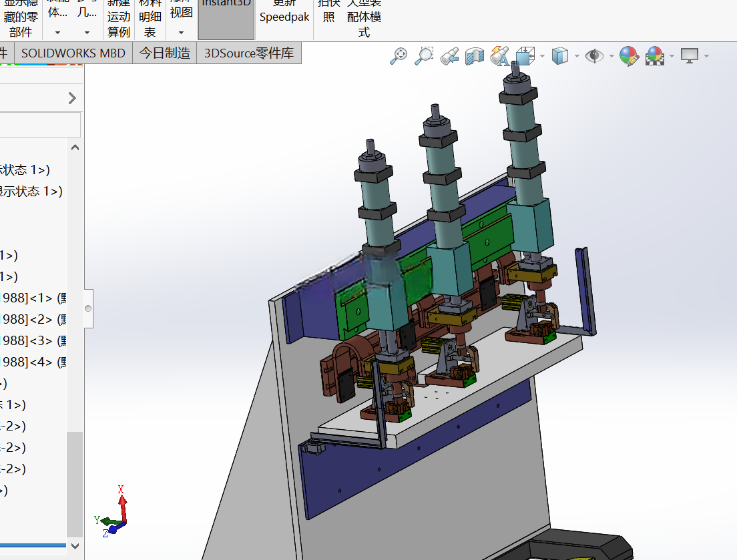Activate the Section View tool
This screenshot has width=737, height=560.
[x=475, y=56]
